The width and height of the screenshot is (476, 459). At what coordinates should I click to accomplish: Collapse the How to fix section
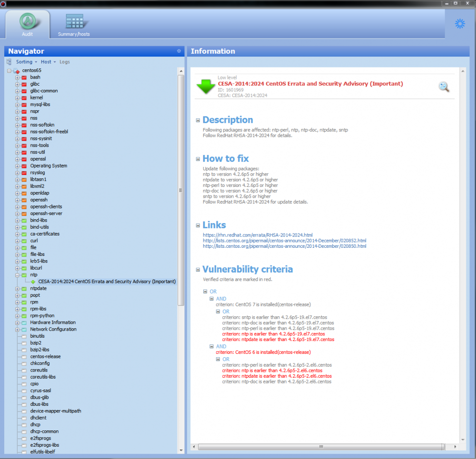[198, 159]
